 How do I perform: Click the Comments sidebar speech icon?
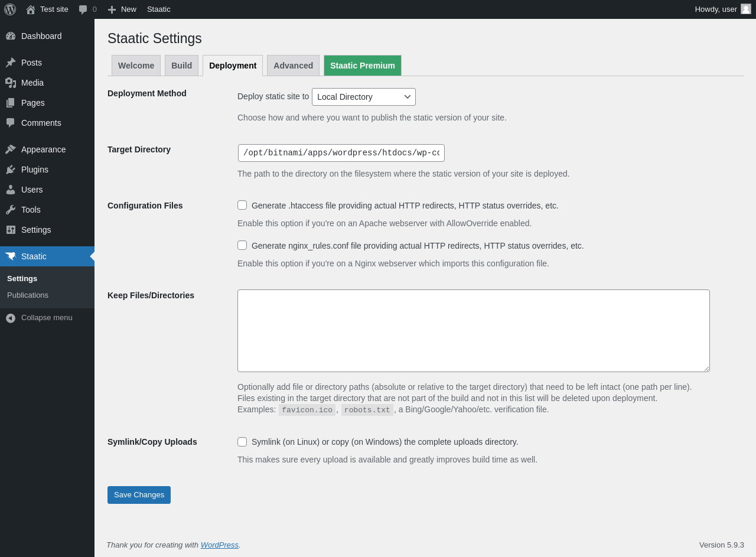click(11, 123)
